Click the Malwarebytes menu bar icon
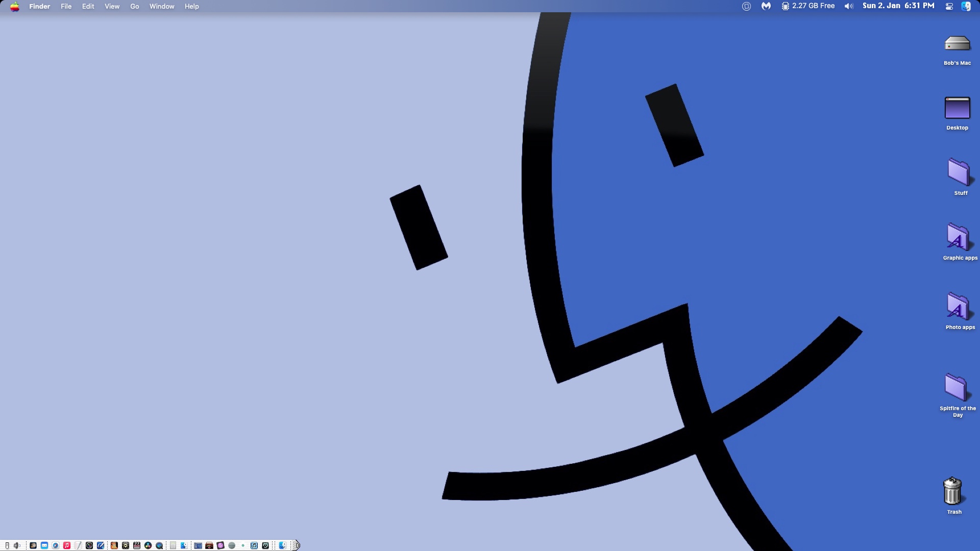The width and height of the screenshot is (980, 551). 766,6
